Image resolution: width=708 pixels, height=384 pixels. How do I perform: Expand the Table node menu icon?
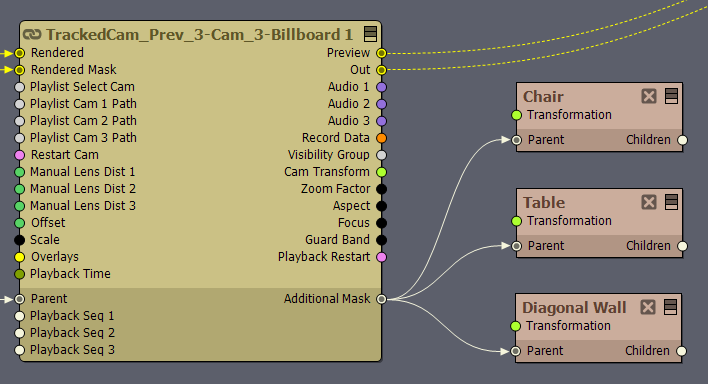pos(671,202)
